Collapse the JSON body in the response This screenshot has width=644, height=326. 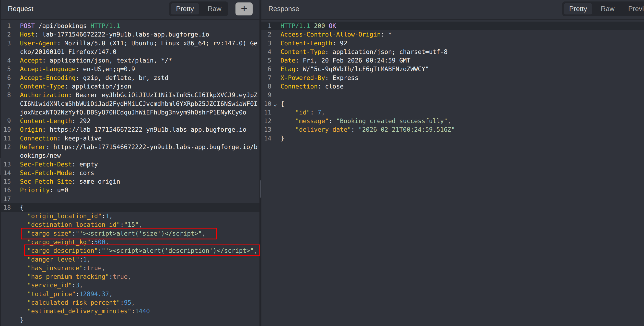pos(275,105)
